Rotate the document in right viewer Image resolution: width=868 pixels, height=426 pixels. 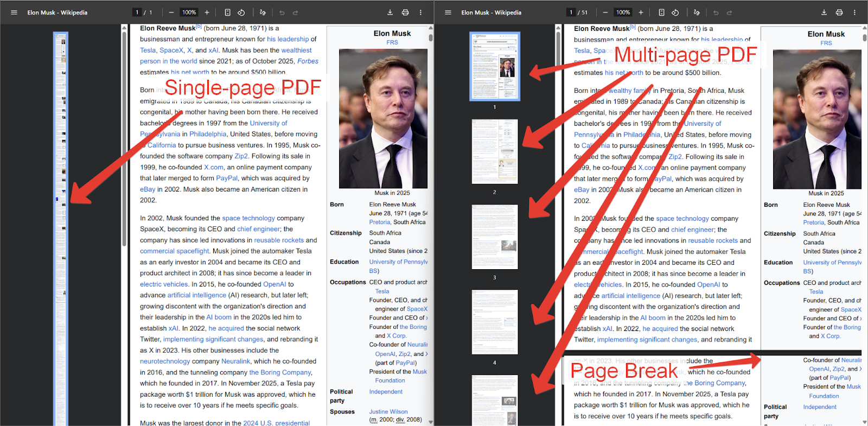[x=675, y=12]
